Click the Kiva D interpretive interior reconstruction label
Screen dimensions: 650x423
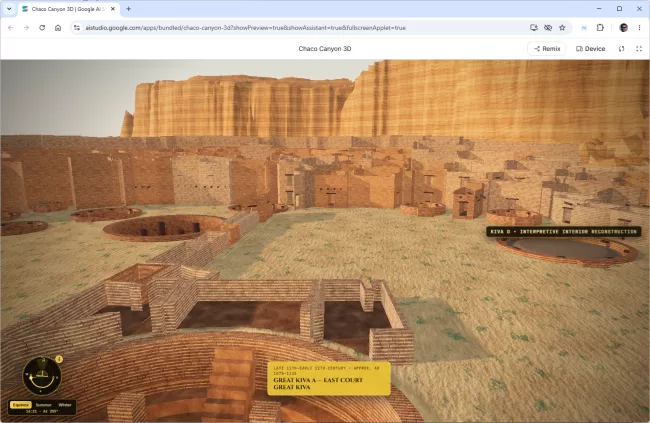(x=563, y=231)
